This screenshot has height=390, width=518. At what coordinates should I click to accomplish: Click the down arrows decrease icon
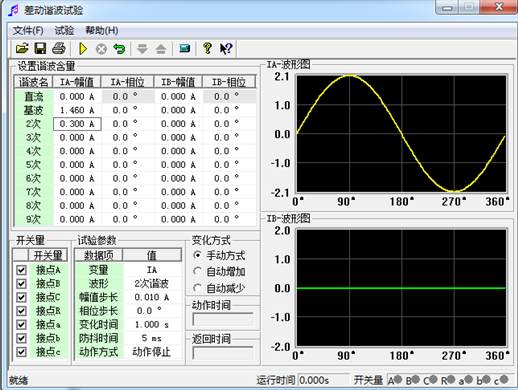(143, 49)
